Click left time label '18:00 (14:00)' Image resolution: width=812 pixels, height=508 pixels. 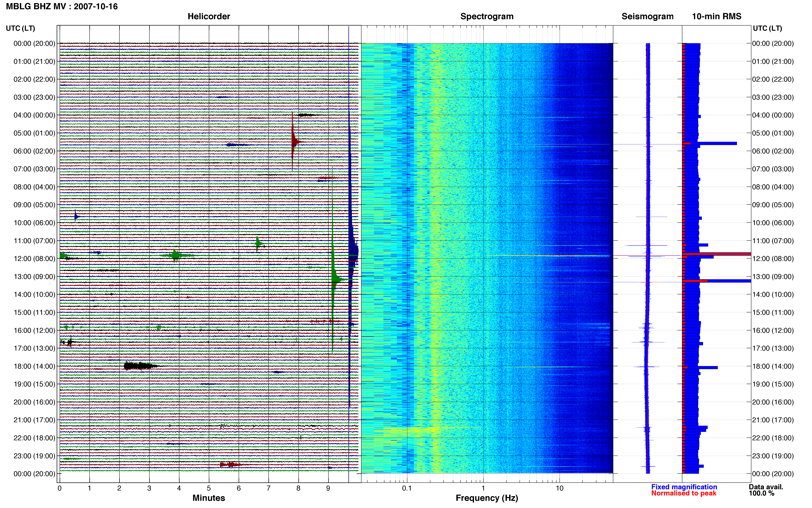click(x=34, y=366)
